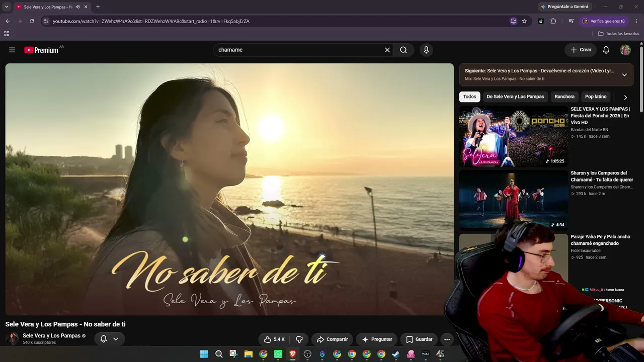Viewport: 644px width, 362px height.
Task: Select the browser address bar URL
Action: (x=151, y=21)
